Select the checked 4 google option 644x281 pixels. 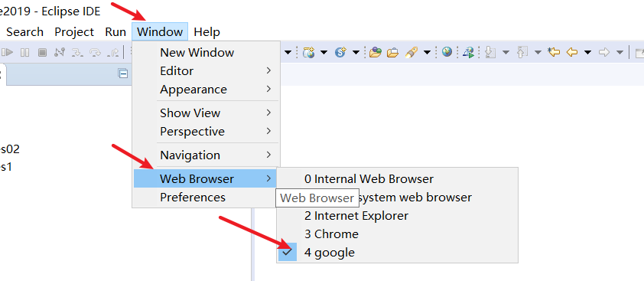(397, 252)
